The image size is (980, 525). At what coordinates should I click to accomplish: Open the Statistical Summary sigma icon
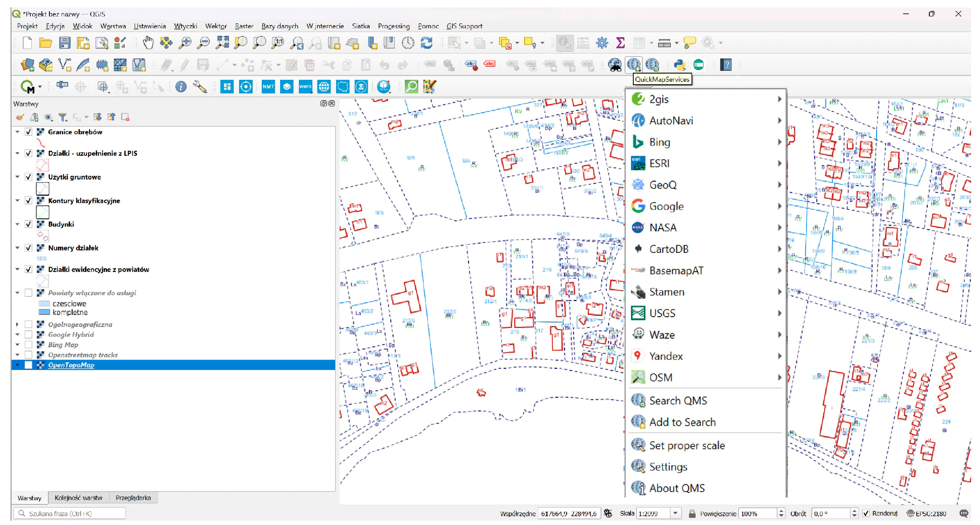coord(620,43)
